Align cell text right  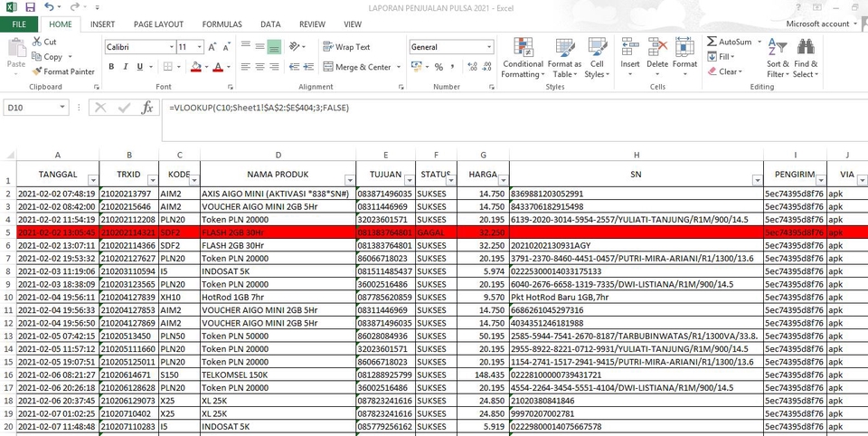[274, 66]
